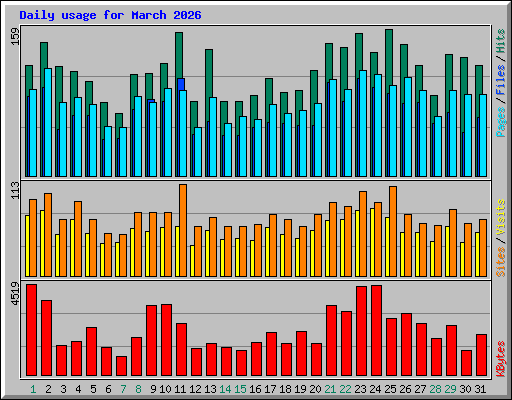Image resolution: width=512 pixels, height=400 pixels.
Task: Click the Files legend label
Action: click(501, 79)
